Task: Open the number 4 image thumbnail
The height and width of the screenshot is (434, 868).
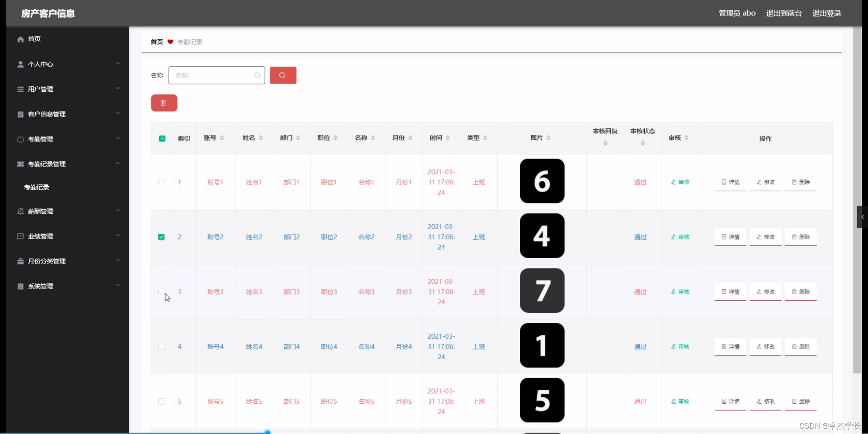Action: pos(542,236)
